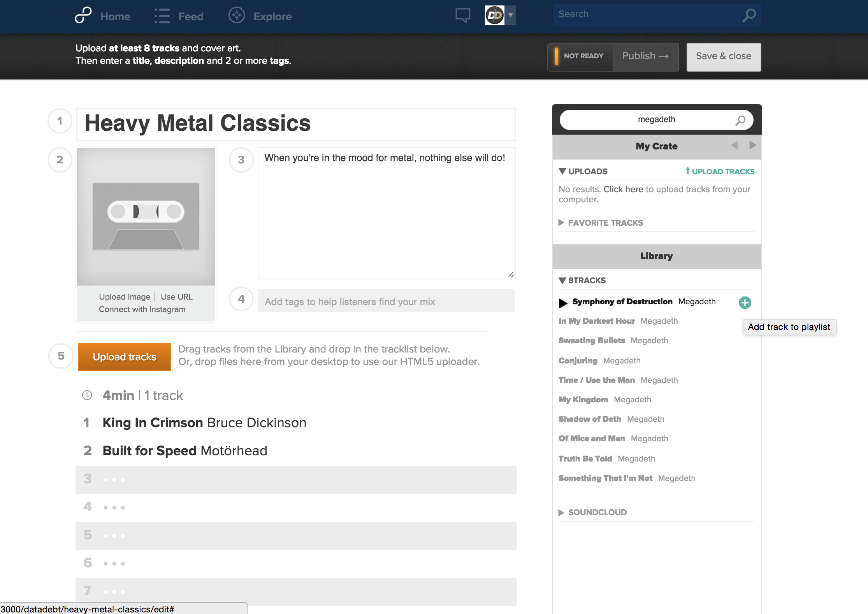This screenshot has width=868, height=614.
Task: Expand the SOUNDCLOUD section
Action: (561, 512)
